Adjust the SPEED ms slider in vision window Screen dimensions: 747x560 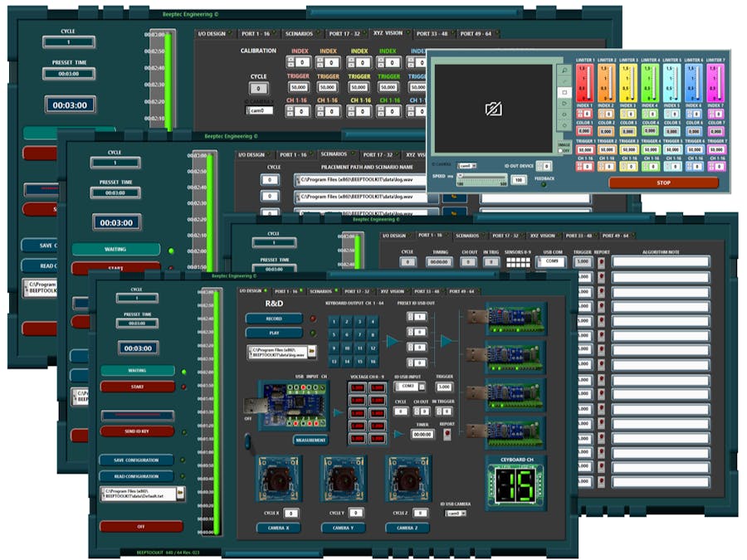(x=481, y=179)
